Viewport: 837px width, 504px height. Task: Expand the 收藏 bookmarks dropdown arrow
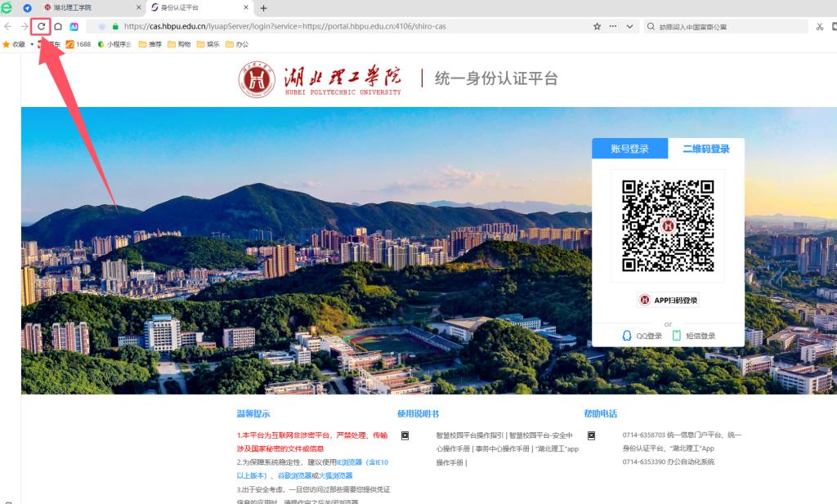[x=32, y=44]
